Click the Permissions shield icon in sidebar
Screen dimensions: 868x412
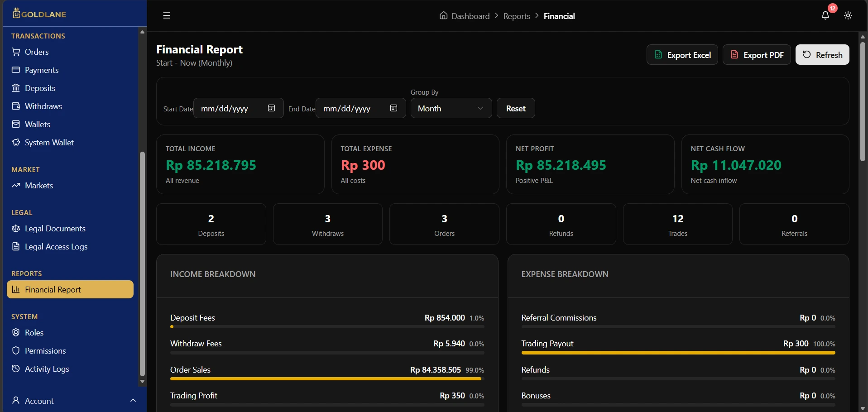(x=16, y=350)
